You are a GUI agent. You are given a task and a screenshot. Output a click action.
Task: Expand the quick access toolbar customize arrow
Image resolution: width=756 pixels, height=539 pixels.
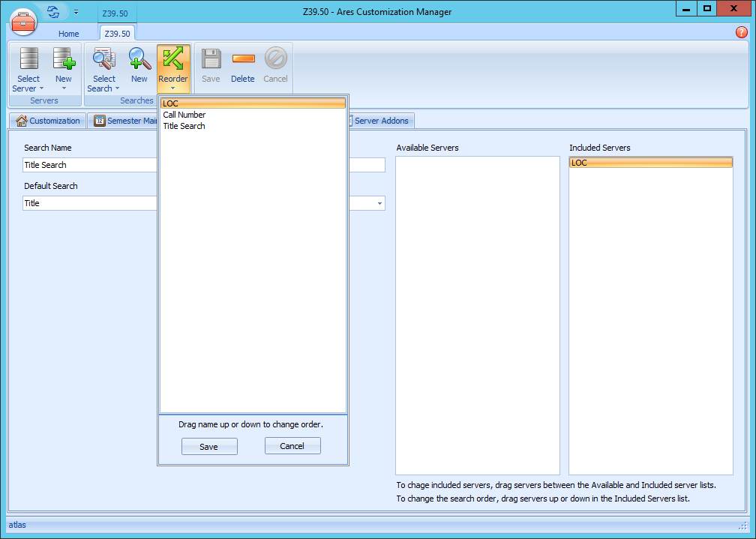(76, 12)
